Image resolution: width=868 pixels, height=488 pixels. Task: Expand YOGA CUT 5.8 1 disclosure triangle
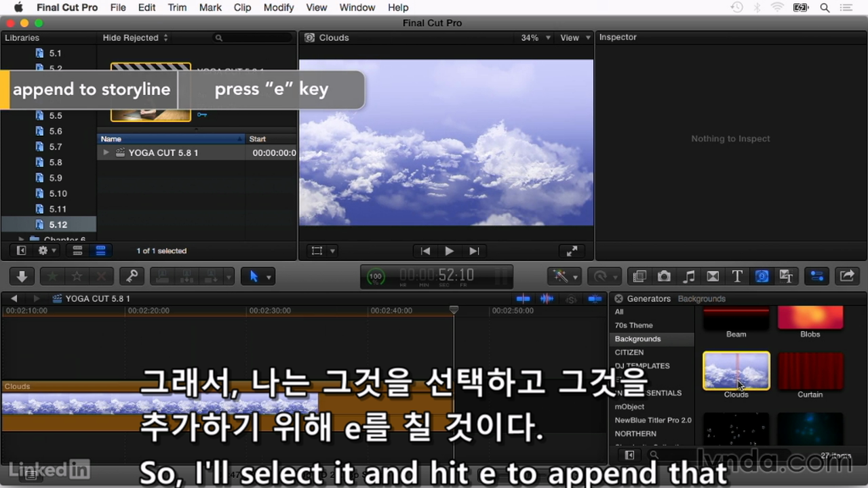(106, 152)
